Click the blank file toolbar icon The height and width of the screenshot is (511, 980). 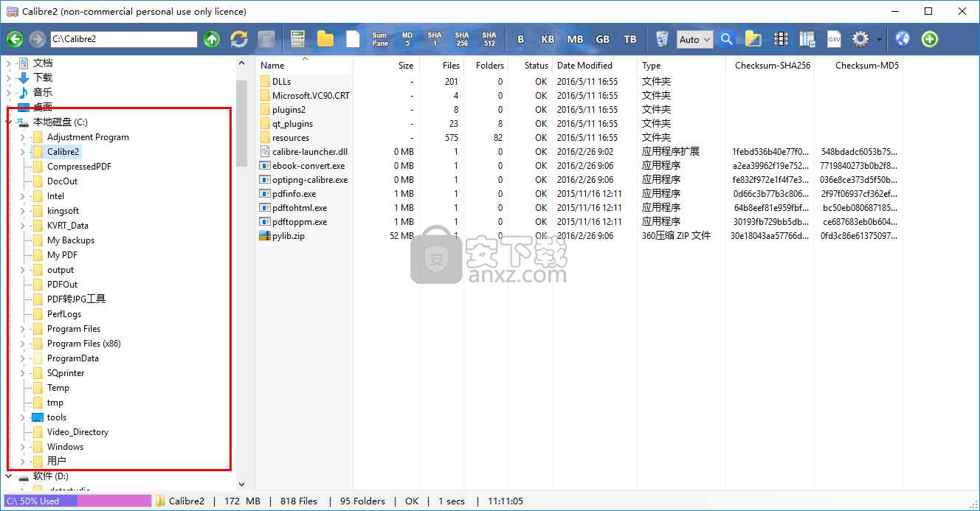click(x=353, y=39)
